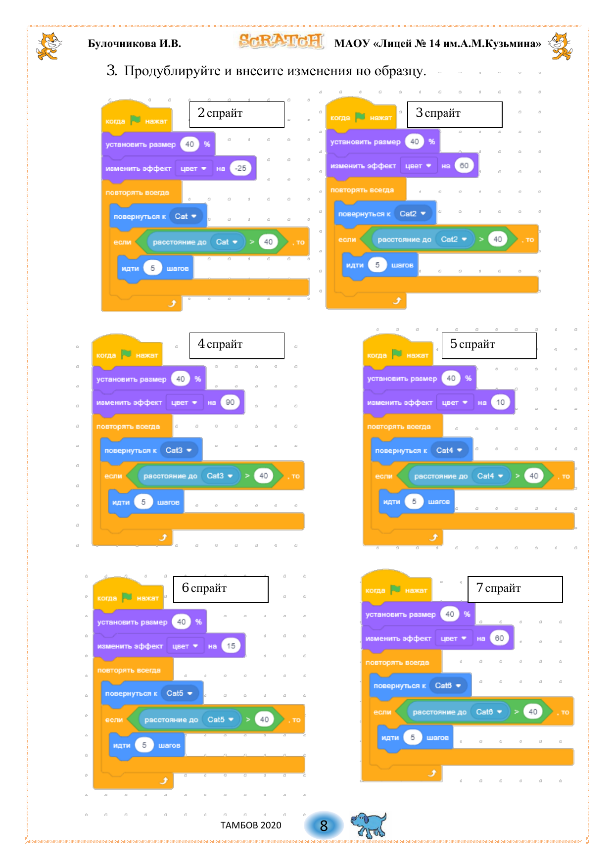The image size is (614, 868).
Task: Expand the 'цвет' dropdown in the 4 спрайт script
Action: 184,402
